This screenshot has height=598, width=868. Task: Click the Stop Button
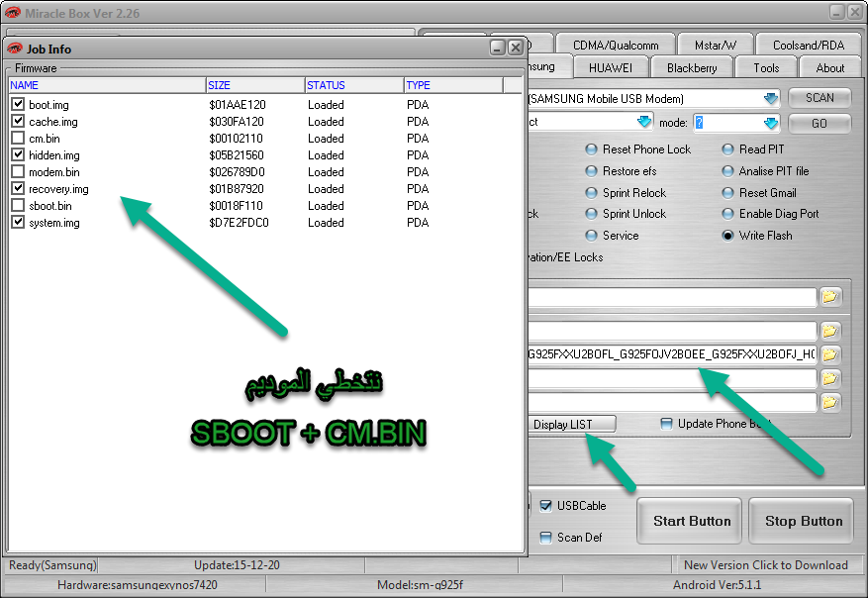coord(801,521)
